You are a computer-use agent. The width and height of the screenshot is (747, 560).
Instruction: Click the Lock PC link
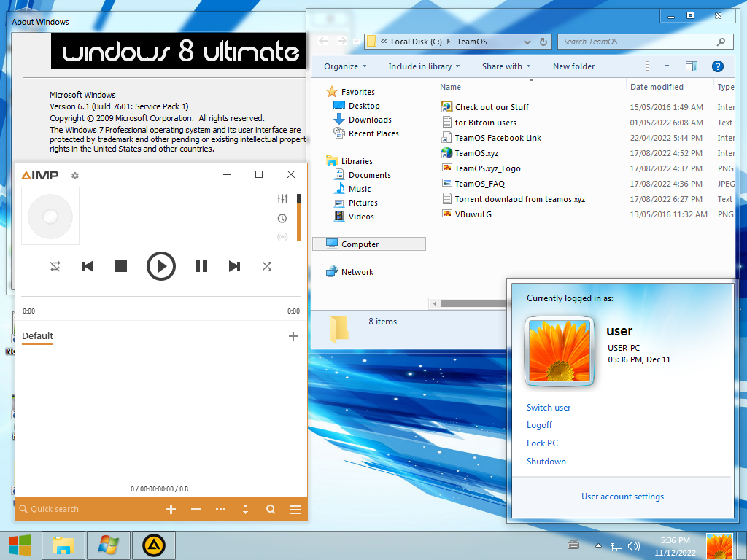[542, 443]
